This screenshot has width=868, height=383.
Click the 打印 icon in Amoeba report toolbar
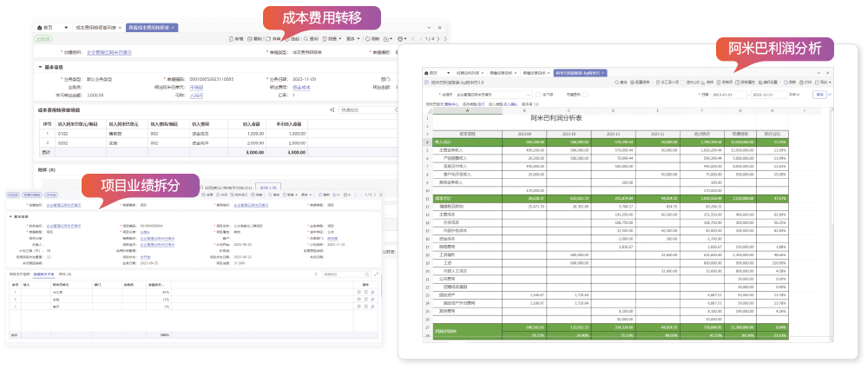(x=803, y=83)
